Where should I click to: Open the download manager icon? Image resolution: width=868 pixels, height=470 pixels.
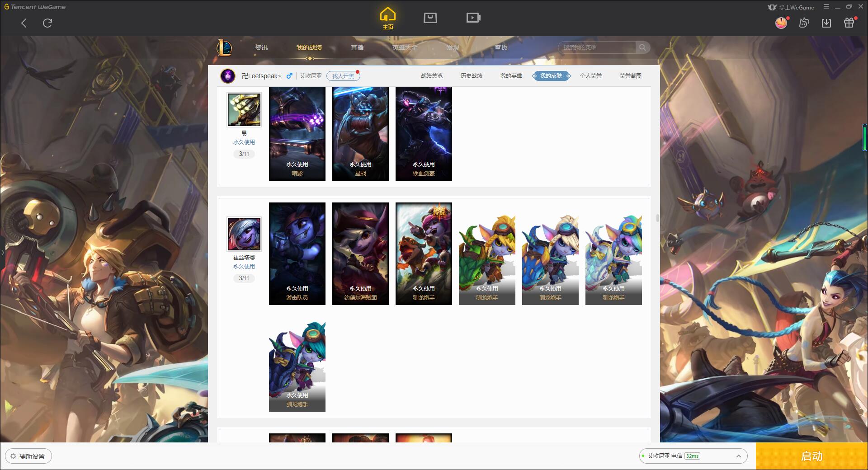[x=826, y=23]
